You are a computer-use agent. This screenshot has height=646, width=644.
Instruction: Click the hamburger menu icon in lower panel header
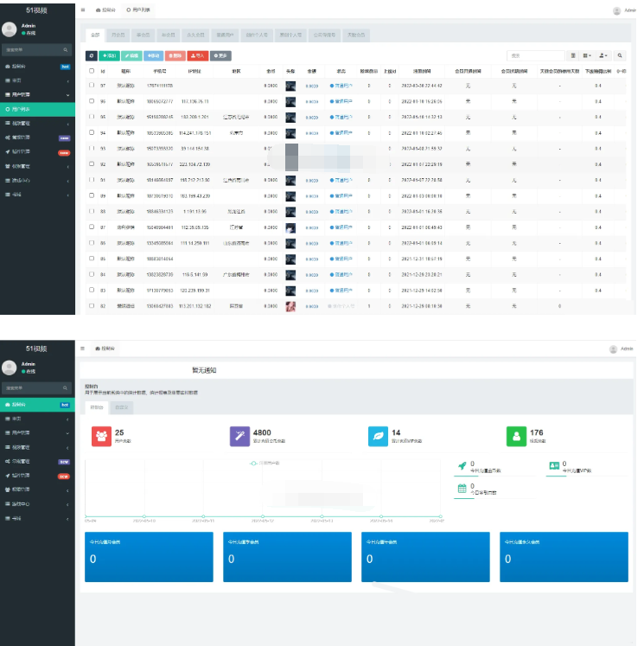(83, 348)
